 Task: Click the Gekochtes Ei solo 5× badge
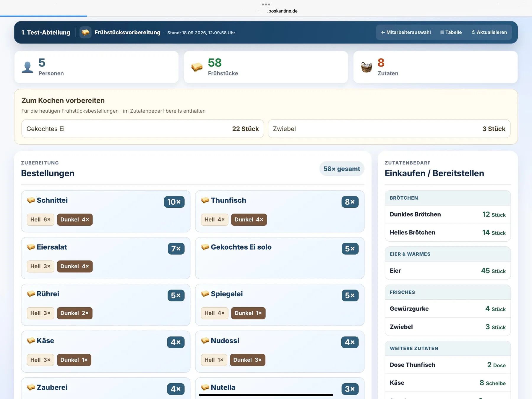click(350, 249)
